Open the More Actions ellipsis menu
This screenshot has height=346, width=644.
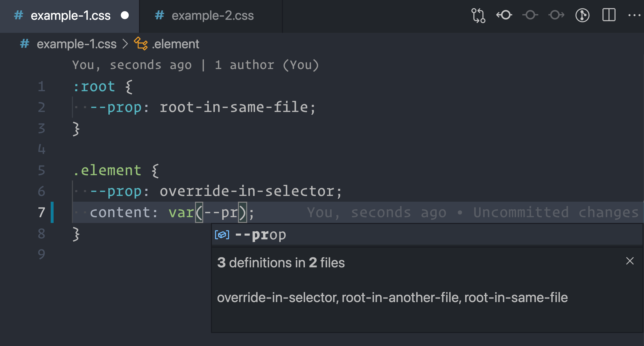(634, 15)
